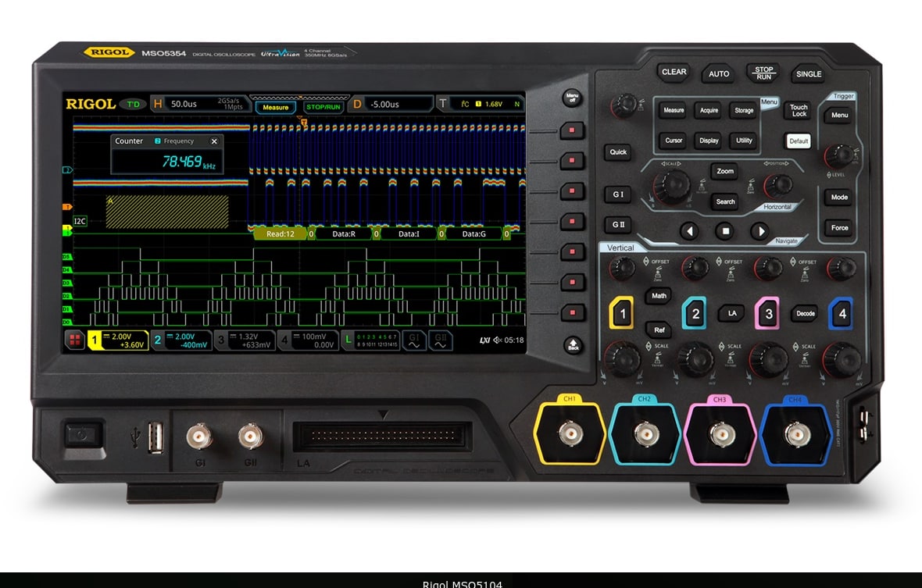Image resolution: width=922 pixels, height=588 pixels.
Task: Tap the blue Measure button on screen
Action: [x=275, y=107]
